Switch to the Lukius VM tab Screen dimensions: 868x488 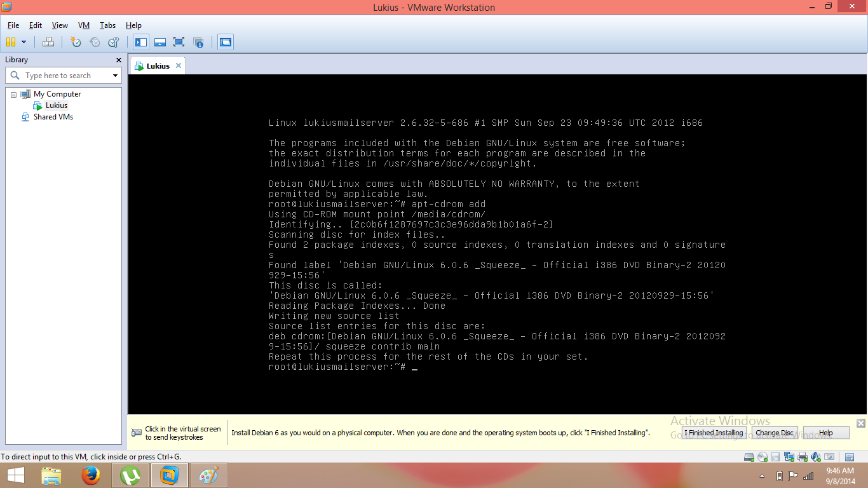pos(158,66)
